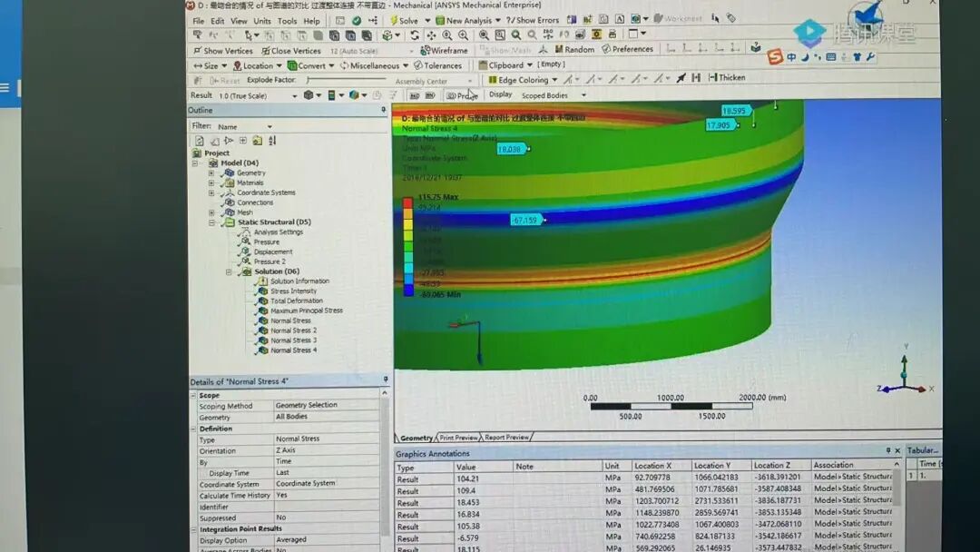Click the Solve button
The image size is (980, 552).
coord(404,21)
